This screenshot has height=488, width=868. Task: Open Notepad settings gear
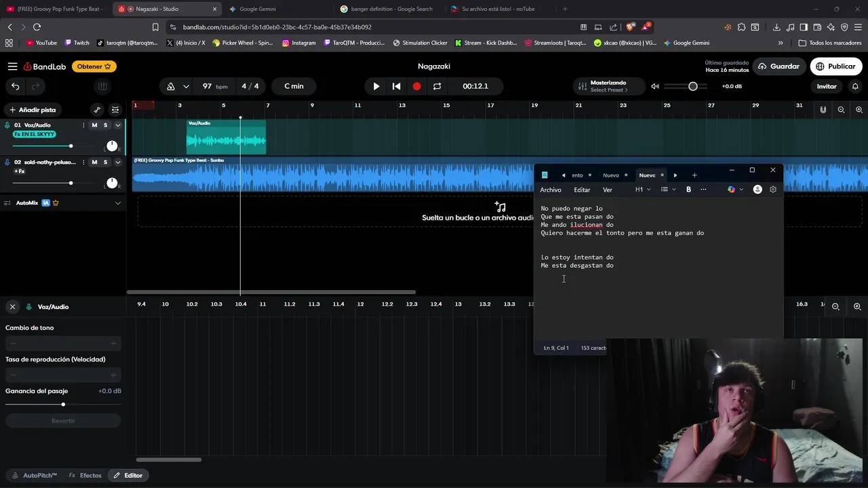(x=773, y=190)
